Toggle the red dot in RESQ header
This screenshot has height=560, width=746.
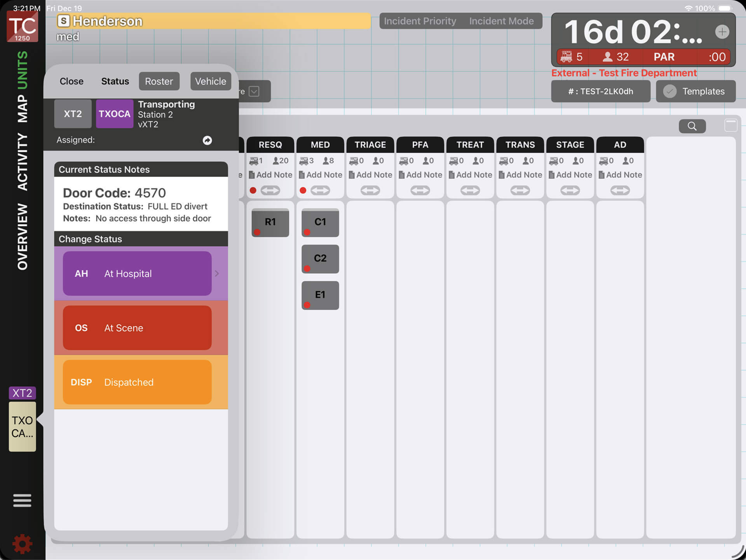[x=253, y=190]
